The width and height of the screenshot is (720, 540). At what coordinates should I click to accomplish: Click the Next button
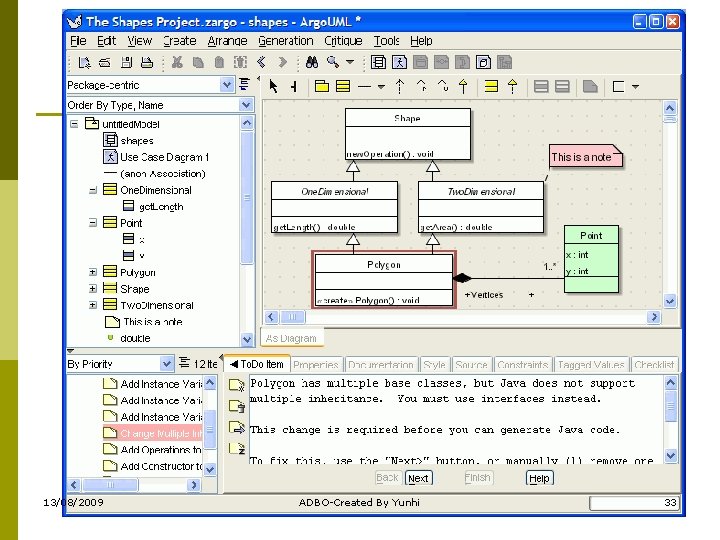418,478
